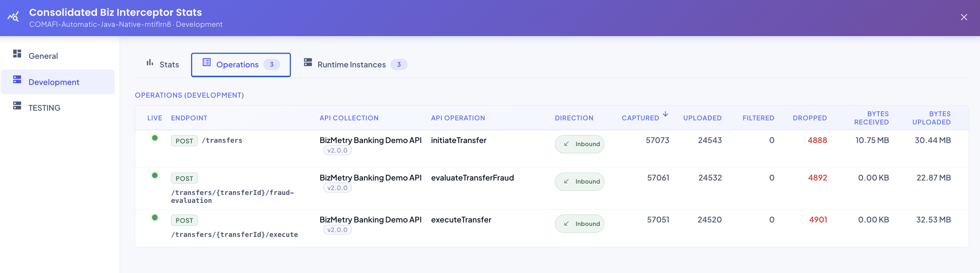Close the Consolidated Biz Interceptor Stats dialog
The image size is (980, 273).
coord(963,18)
